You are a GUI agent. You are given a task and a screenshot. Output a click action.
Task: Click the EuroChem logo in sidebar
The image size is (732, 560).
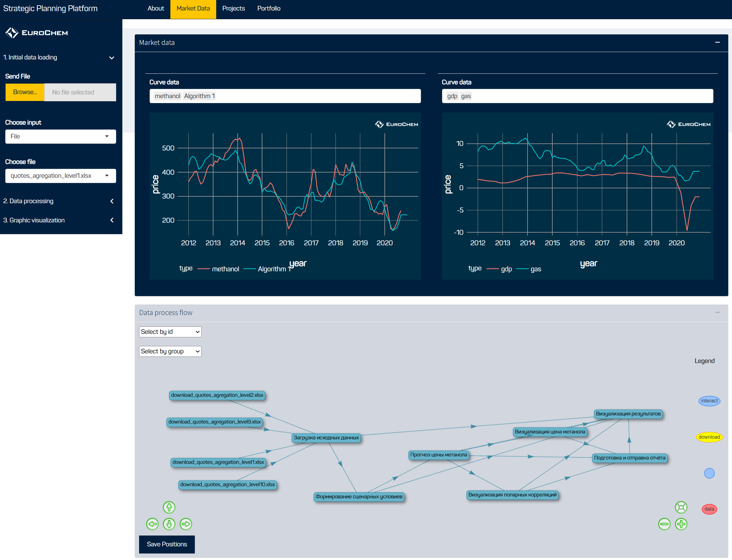click(x=37, y=33)
